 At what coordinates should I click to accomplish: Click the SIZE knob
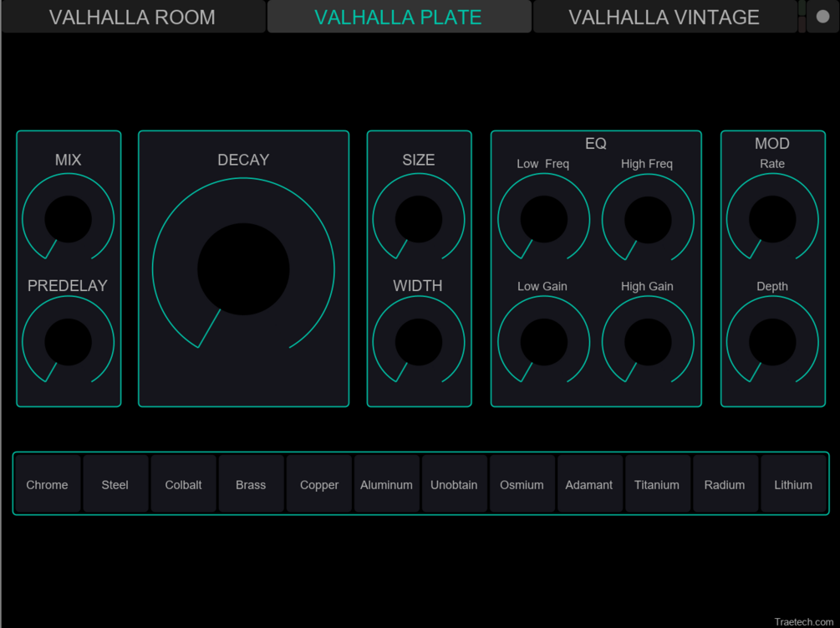coord(419,219)
